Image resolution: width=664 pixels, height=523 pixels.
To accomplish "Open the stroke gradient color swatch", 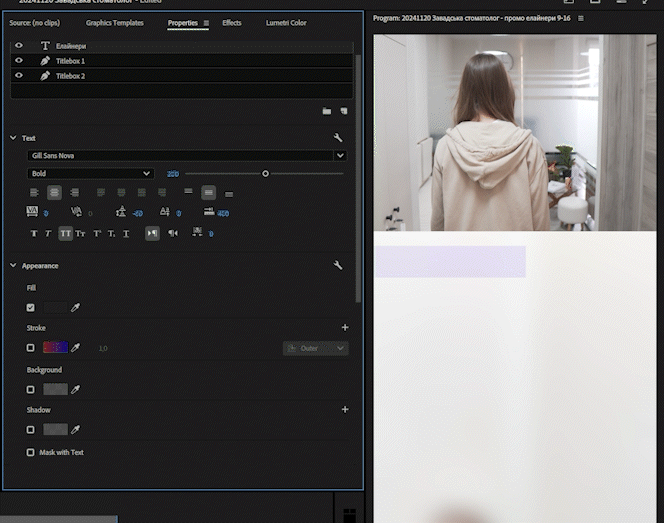I will 55,348.
